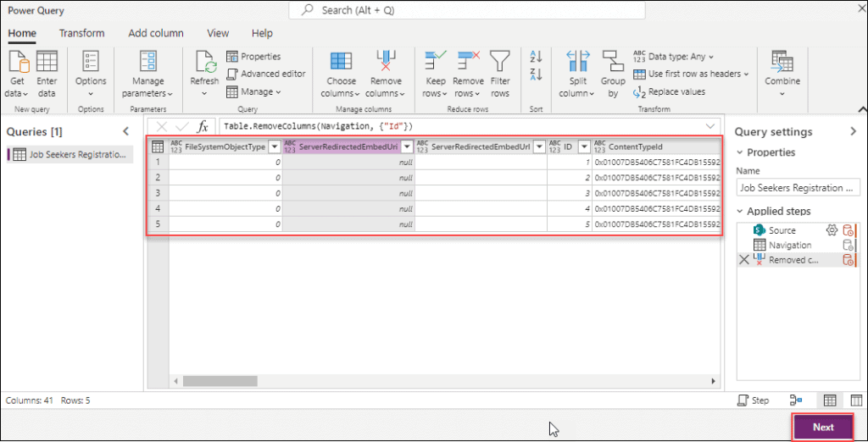Click the Enter data icon
The height and width of the screenshot is (442, 868).
pos(47,62)
